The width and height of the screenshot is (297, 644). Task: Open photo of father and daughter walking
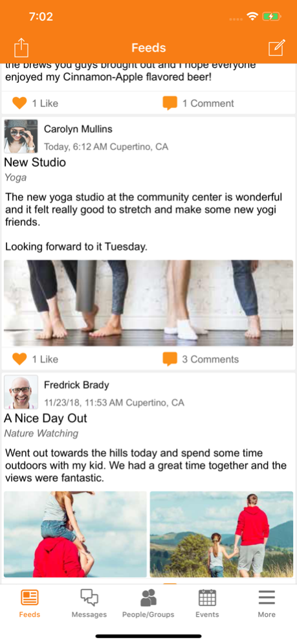point(221,535)
